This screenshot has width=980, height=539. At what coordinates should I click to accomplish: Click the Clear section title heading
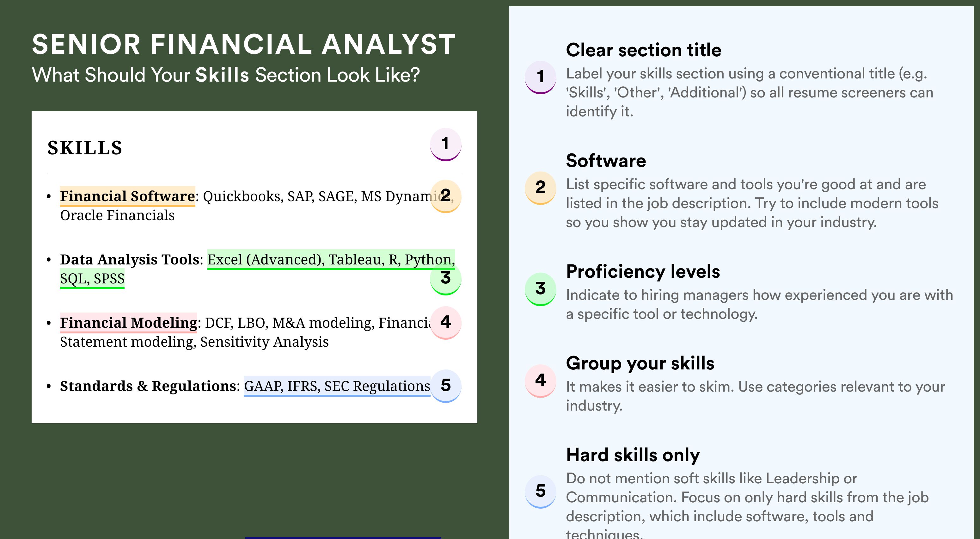[643, 50]
